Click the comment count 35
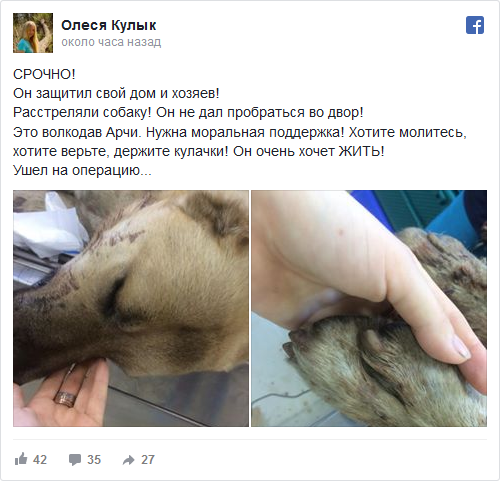Viewport: 500px width, 484px height. [x=94, y=459]
